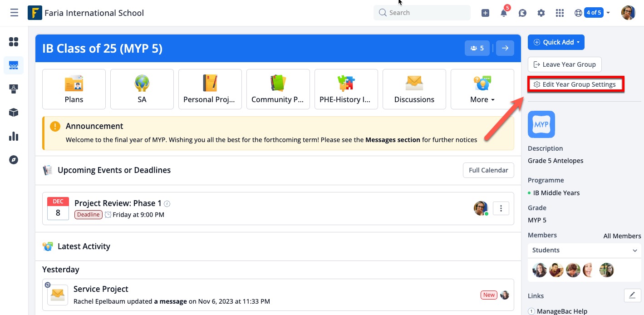Open the analytics bar chart sidebar icon
Viewport: 644px width, 315px height.
coord(14,136)
